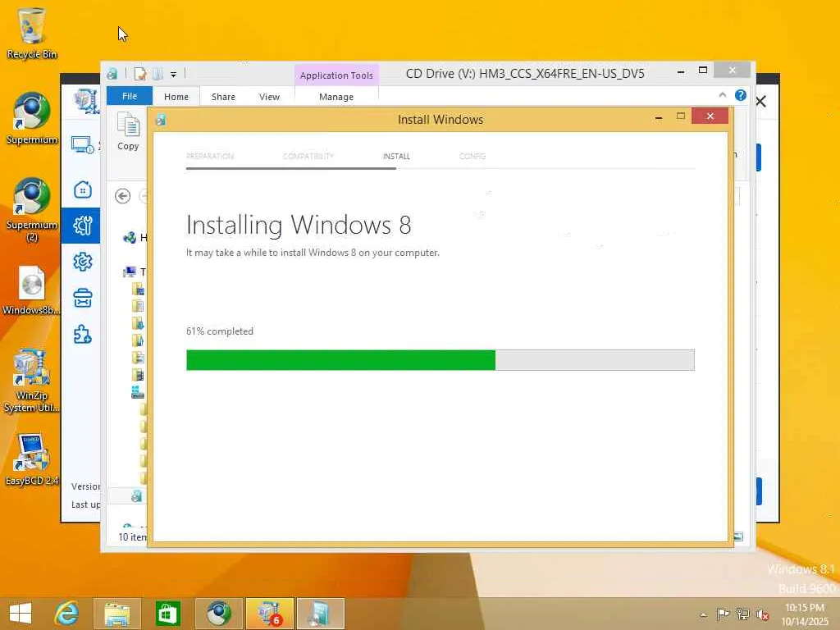Click the Action Center flag tray icon
This screenshot has height=630, width=840.
pyautogui.click(x=723, y=614)
